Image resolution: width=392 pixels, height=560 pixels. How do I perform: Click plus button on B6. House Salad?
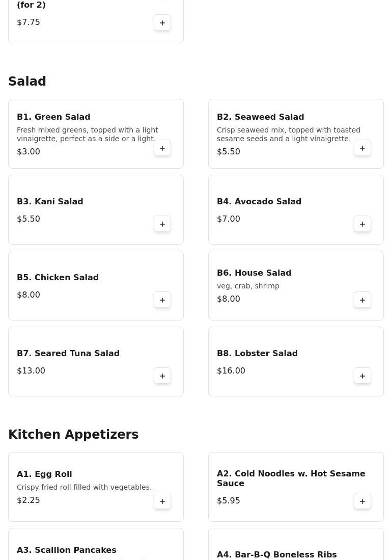coord(362,300)
